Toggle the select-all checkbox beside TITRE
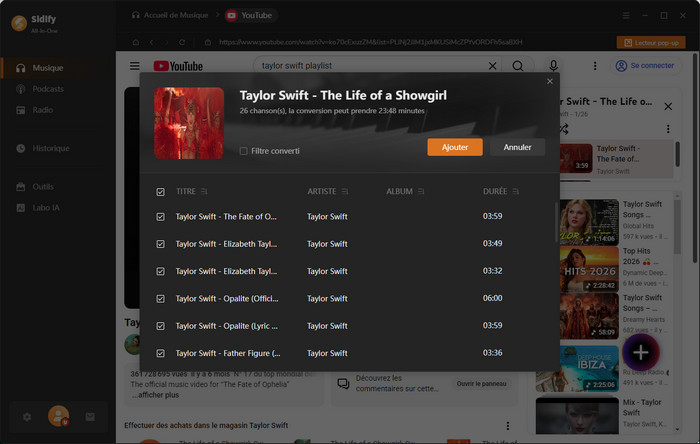 coord(161,191)
